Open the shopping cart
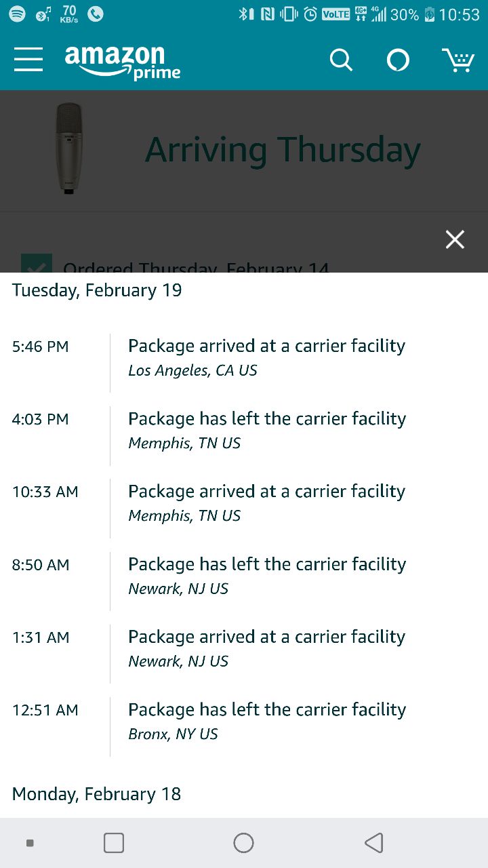The width and height of the screenshot is (488, 868). click(458, 60)
